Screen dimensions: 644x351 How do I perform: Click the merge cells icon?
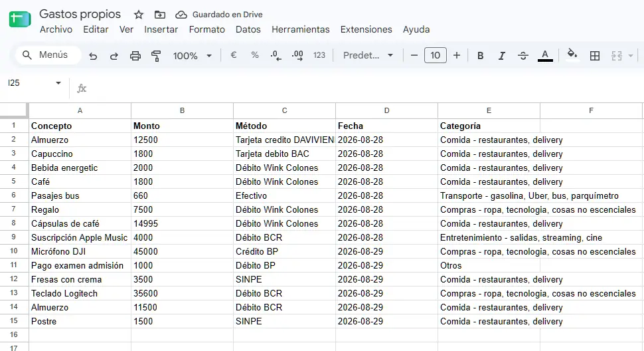617,55
